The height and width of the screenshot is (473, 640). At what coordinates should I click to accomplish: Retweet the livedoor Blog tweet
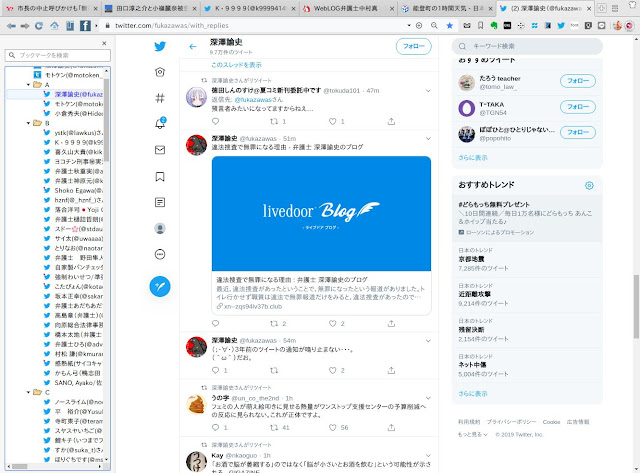click(x=274, y=323)
